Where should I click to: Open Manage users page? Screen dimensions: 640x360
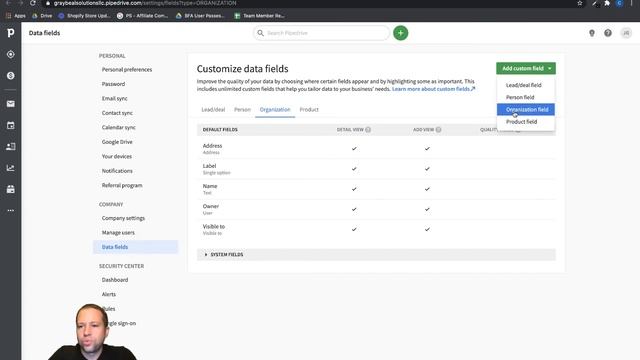(x=118, y=232)
